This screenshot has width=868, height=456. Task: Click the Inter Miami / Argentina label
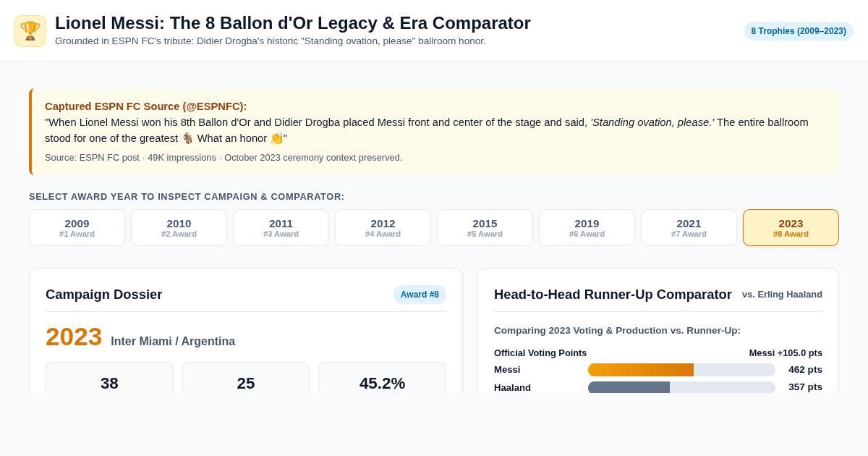coord(173,342)
